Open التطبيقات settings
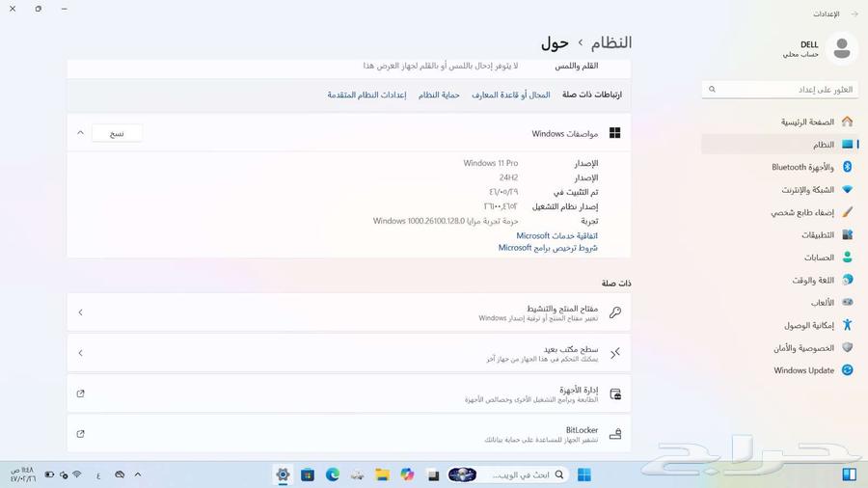Viewport: 868px width, 488px height. [x=779, y=235]
